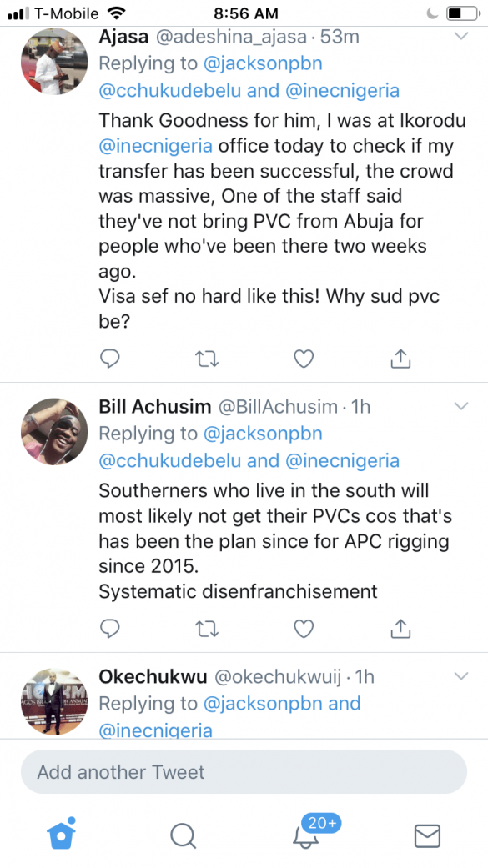Open options chevron on Okechukwu's tweet
Image resolution: width=488 pixels, height=868 pixels.
click(x=460, y=676)
